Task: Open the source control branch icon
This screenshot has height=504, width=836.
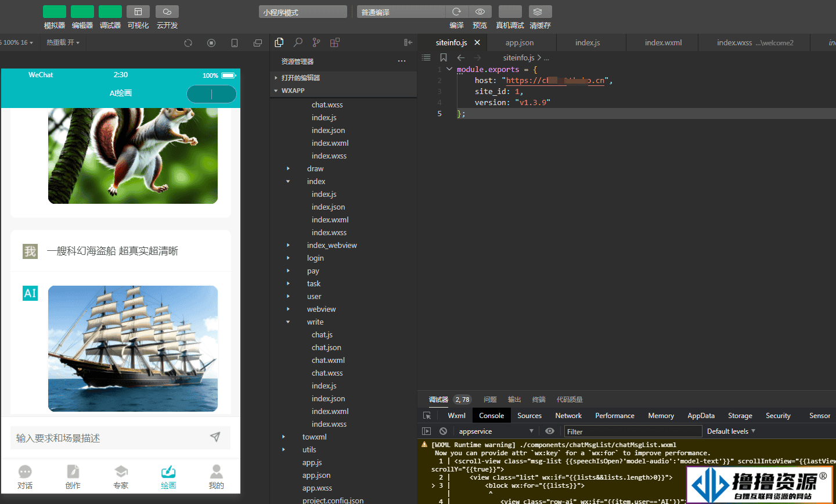Action: click(x=316, y=42)
